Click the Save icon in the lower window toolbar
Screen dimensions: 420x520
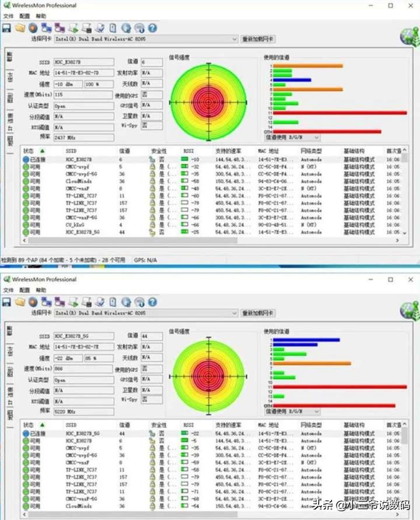pyautogui.click(x=6, y=302)
